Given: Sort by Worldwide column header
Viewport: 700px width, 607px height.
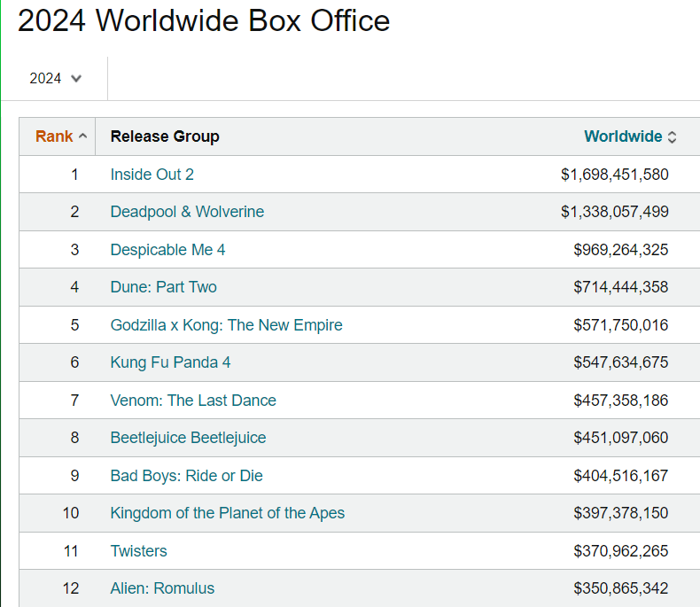Looking at the screenshot, I should 623,136.
